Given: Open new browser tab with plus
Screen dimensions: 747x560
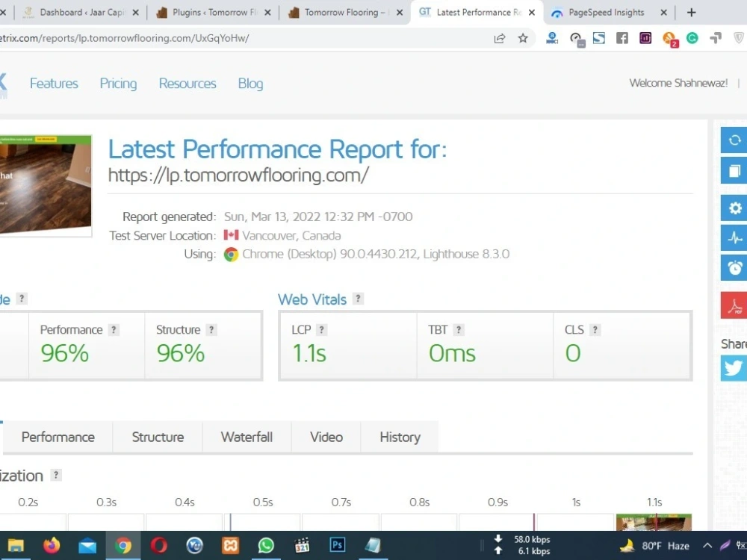Looking at the screenshot, I should click(x=691, y=13).
